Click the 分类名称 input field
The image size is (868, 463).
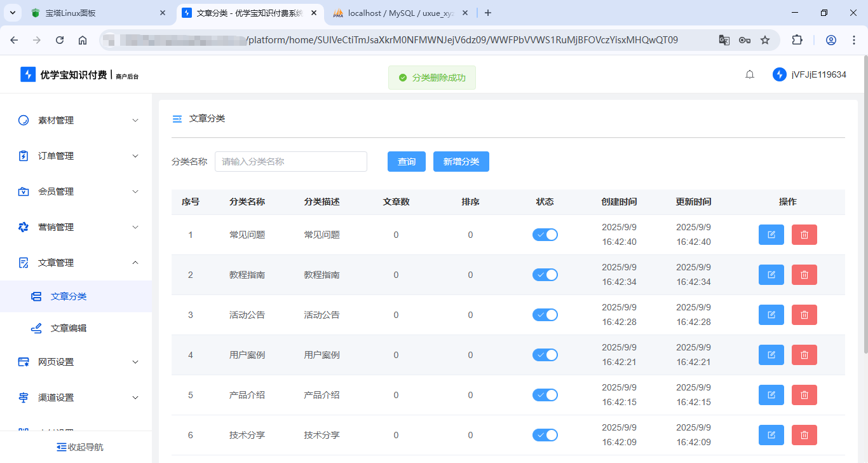coord(291,162)
